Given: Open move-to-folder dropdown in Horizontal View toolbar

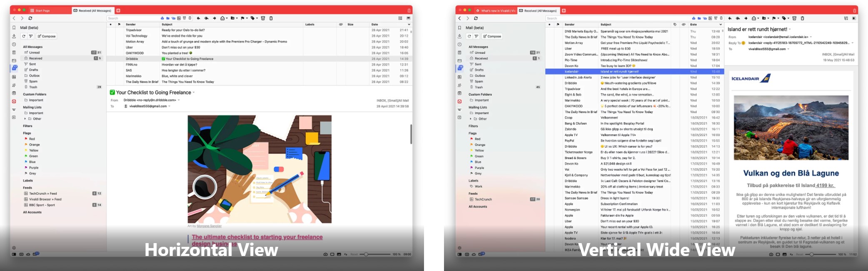Looking at the screenshot, I should click(237, 18).
